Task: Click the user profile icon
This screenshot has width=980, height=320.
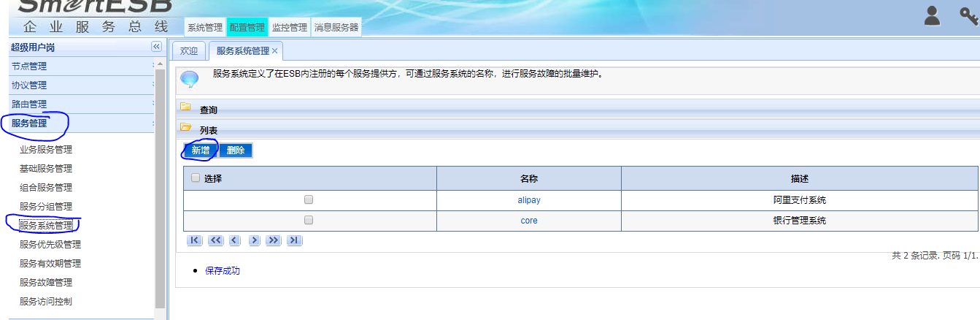Action: 932,16
